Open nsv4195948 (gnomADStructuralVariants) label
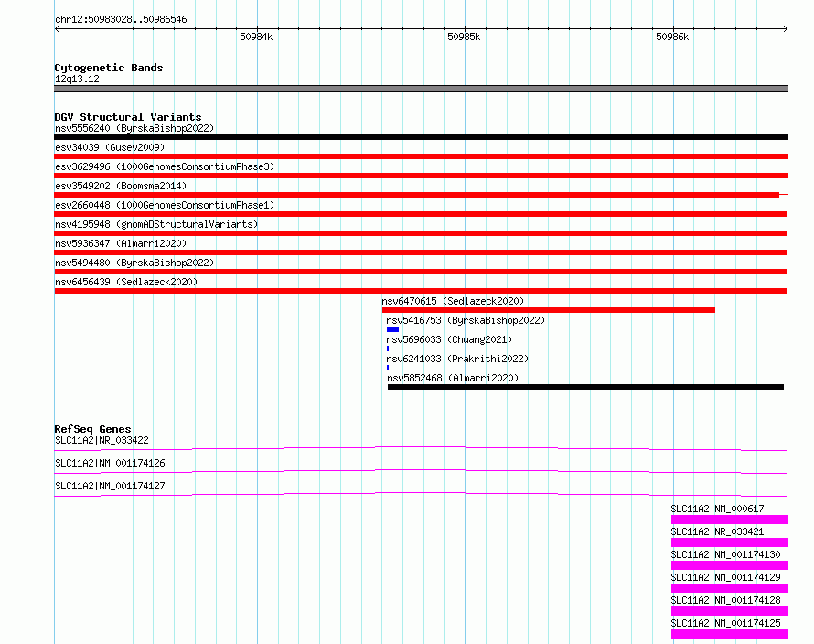The image size is (814, 644). coord(156,224)
